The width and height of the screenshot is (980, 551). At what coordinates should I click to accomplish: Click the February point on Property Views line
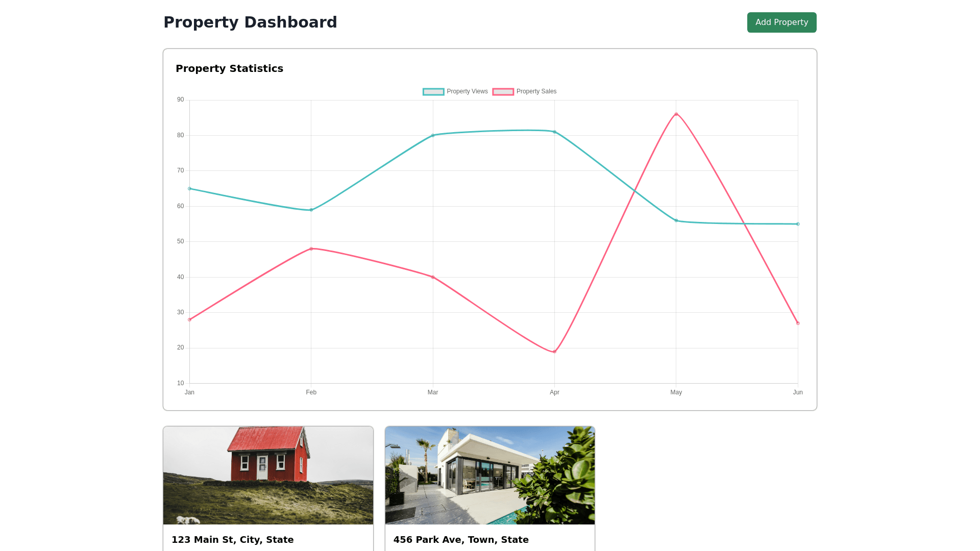tap(311, 210)
